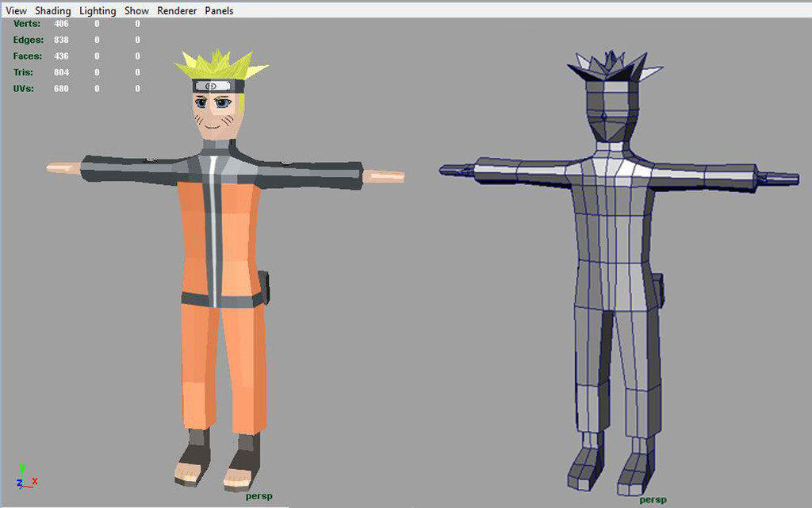Click the face count value 436

[x=61, y=56]
